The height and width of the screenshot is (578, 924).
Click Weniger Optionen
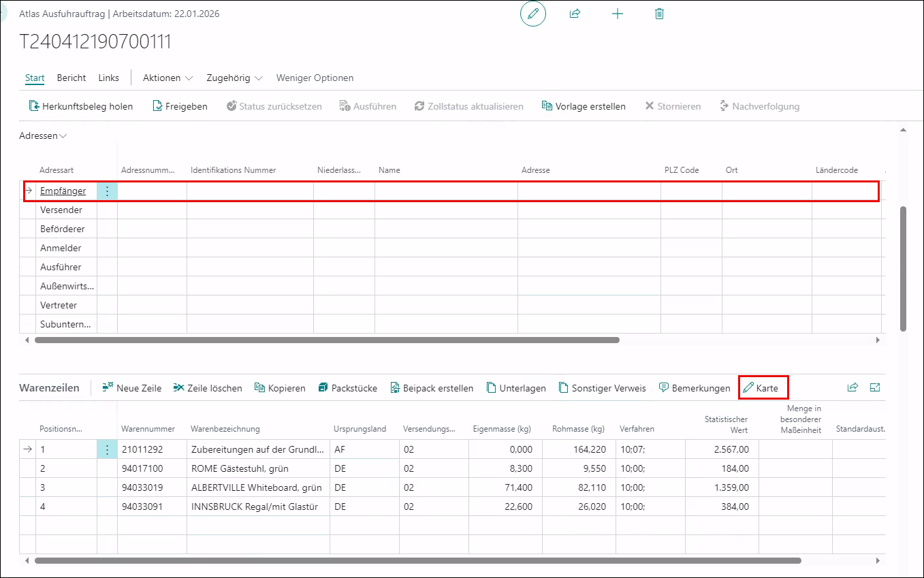(x=315, y=78)
